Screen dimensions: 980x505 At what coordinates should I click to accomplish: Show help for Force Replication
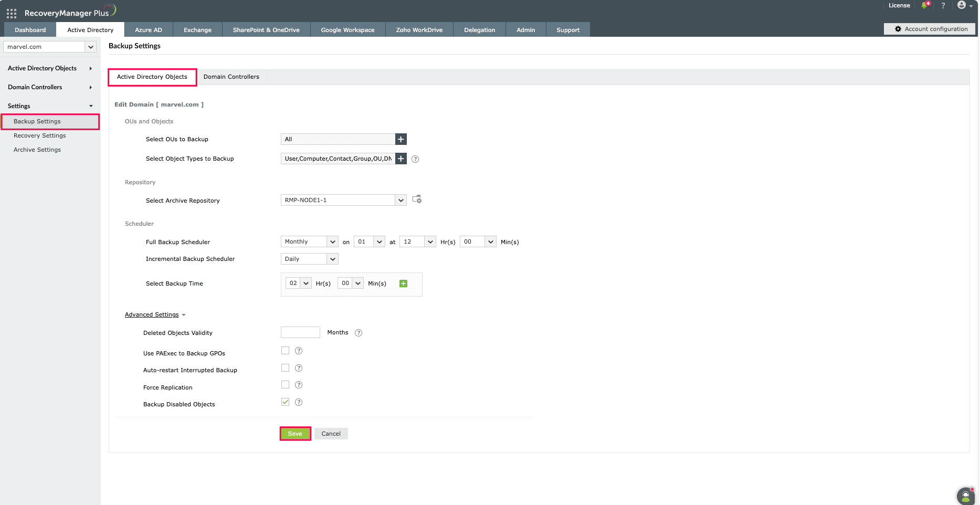point(299,385)
